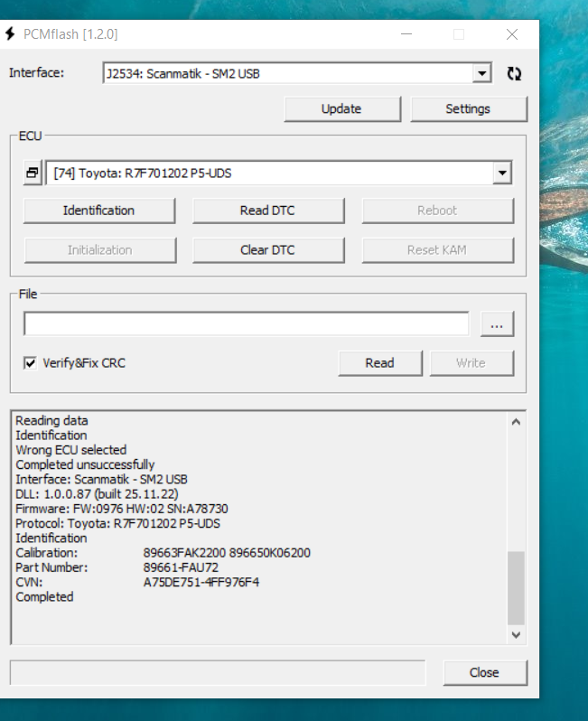Screen dimensions: 588x721
Task: Click the Reset KAM button
Action: (438, 250)
